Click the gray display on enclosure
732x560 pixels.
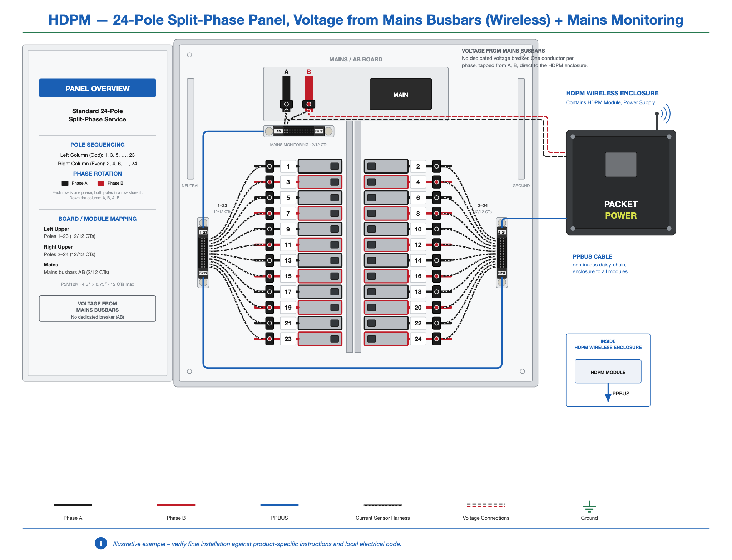621,165
